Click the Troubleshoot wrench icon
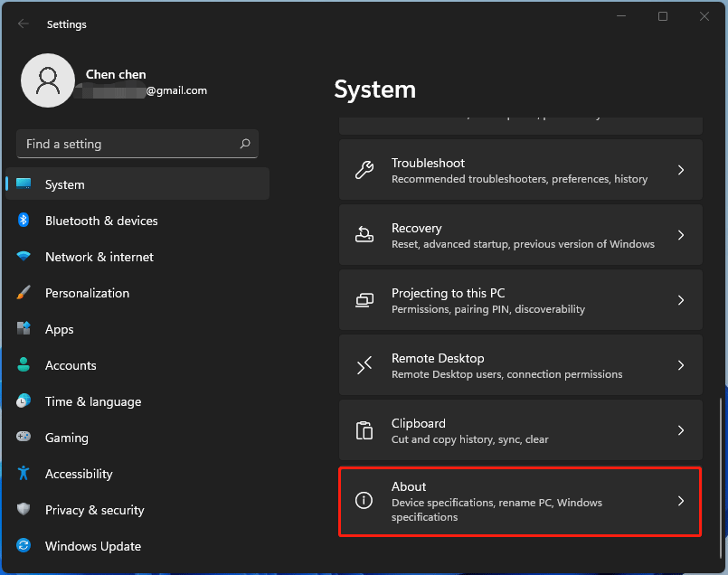728x575 pixels. pos(364,169)
